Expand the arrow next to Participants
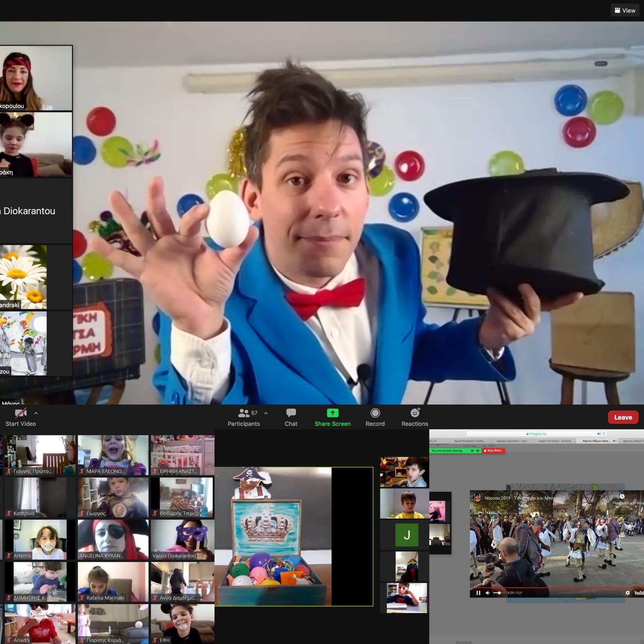Viewport: 644px width, 644px height. click(x=266, y=413)
